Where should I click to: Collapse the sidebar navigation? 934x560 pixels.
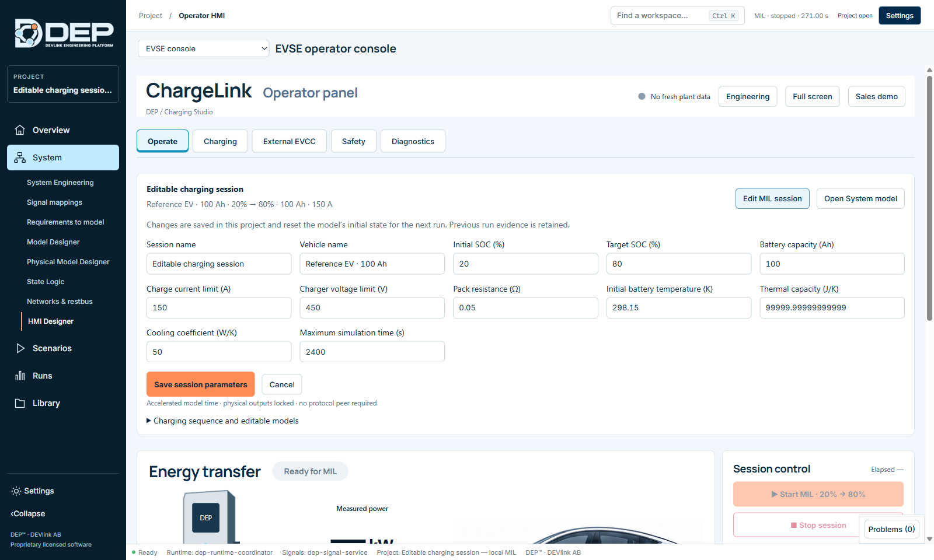point(28,514)
